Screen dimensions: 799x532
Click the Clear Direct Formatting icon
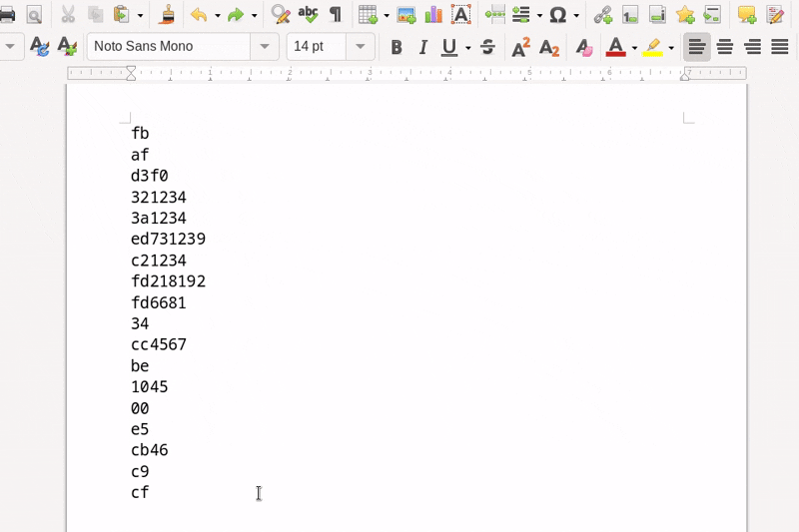[584, 47]
